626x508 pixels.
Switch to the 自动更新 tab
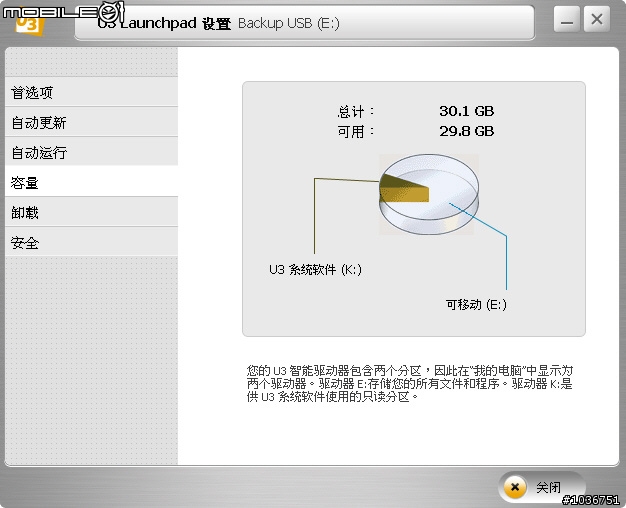tap(91, 122)
